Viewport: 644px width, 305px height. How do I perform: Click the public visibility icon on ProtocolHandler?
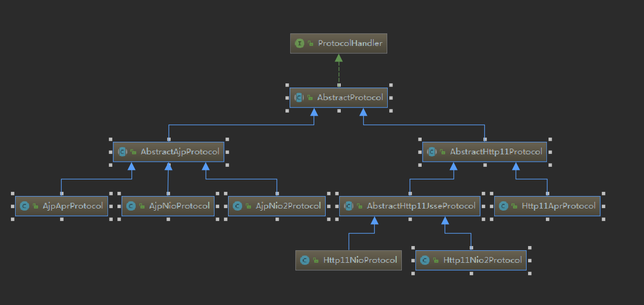coord(311,44)
